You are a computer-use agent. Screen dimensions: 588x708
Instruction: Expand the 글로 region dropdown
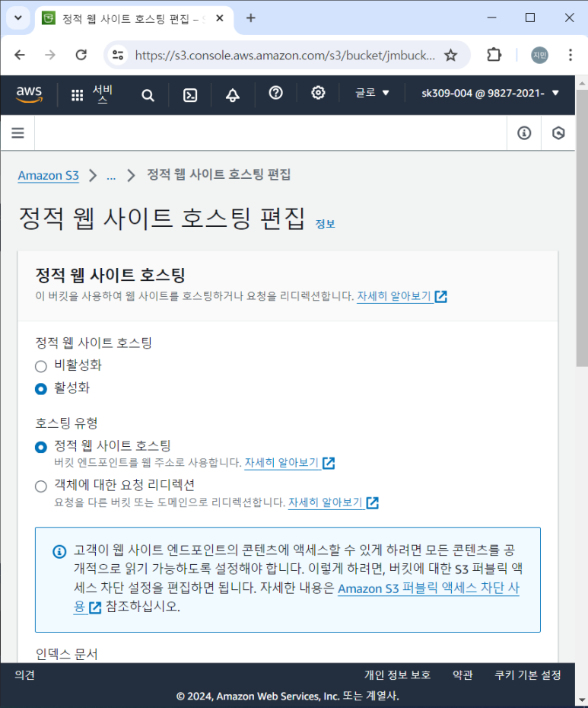coord(372,93)
